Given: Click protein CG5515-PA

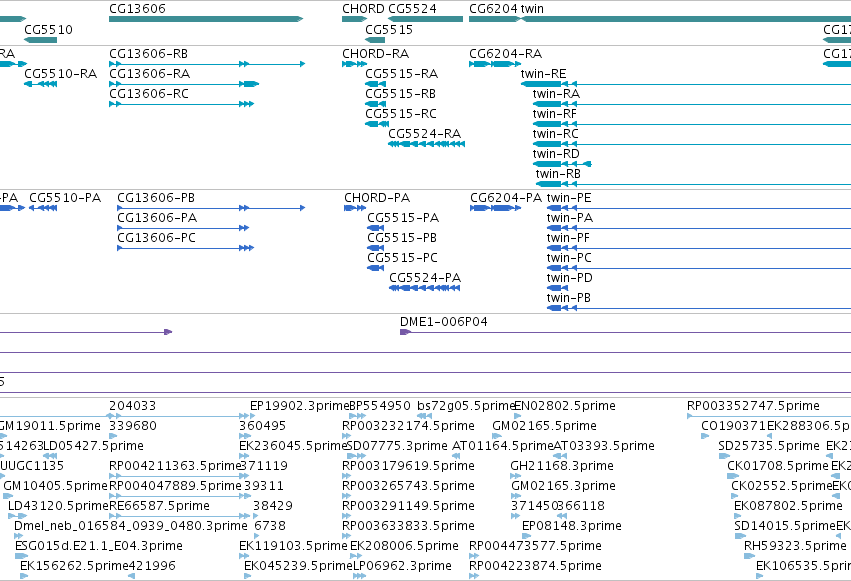Looking at the screenshot, I should tap(403, 218).
